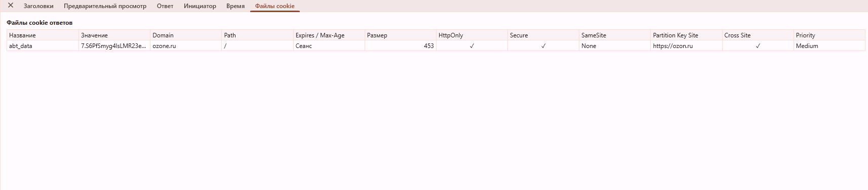Sort by Expires / Max-Age column
The height and width of the screenshot is (190, 868).
click(329, 35)
